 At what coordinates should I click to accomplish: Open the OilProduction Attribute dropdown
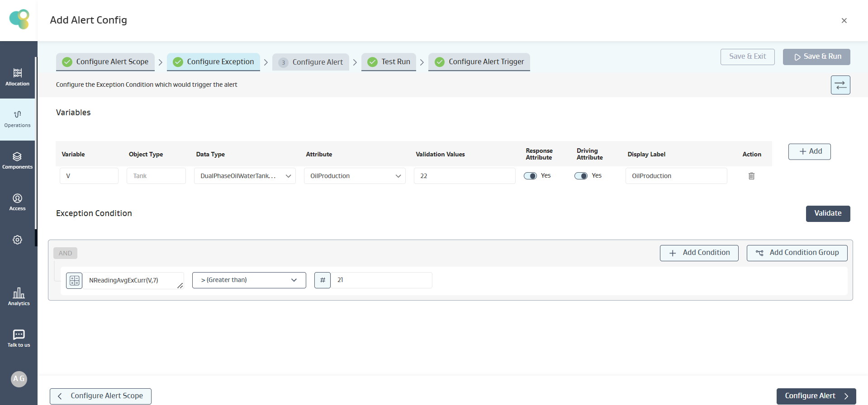click(x=355, y=176)
